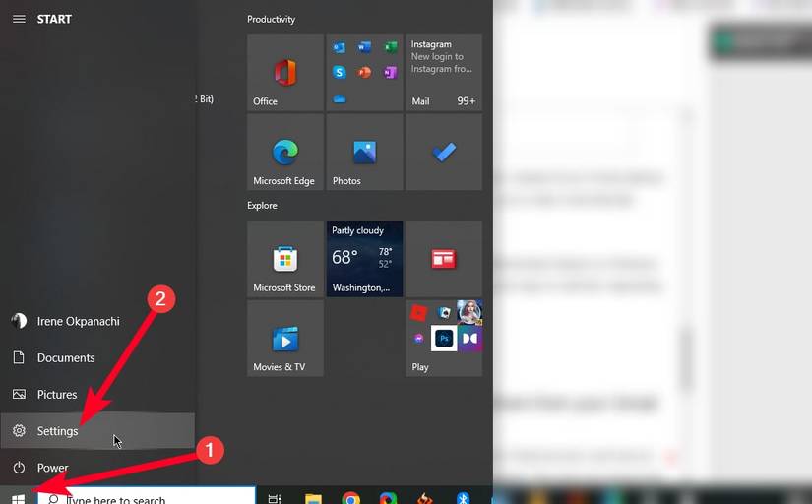
Task: Open Dolby app in the Play folder tile
Action: pyautogui.click(x=469, y=339)
